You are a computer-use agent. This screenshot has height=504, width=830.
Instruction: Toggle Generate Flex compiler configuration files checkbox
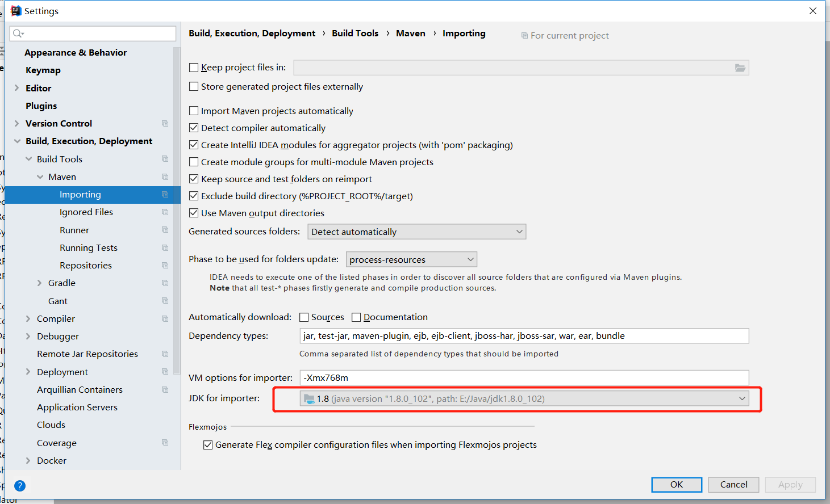208,445
